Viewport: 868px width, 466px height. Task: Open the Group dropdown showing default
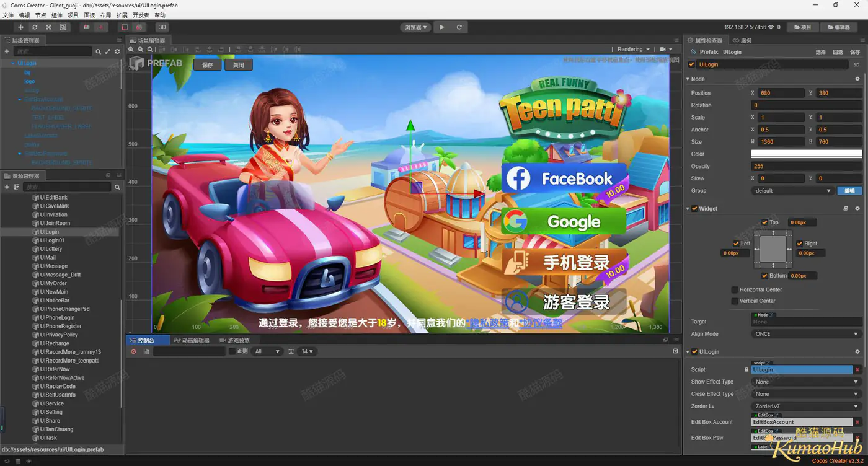coord(792,191)
